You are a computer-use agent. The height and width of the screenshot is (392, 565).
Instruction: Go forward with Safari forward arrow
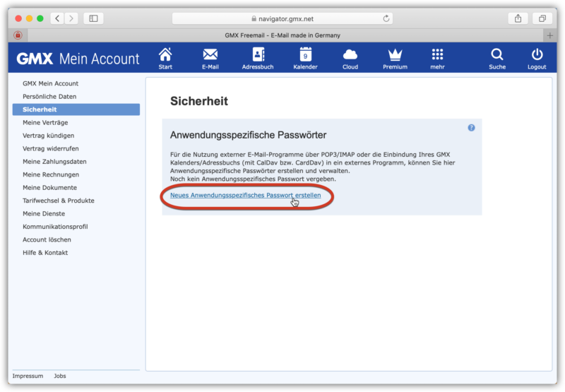point(71,18)
